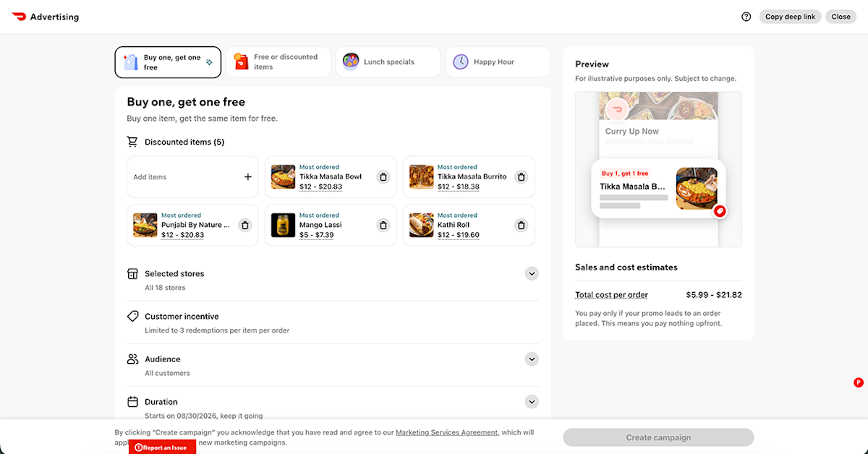Delete the Punjabi By Nature item

245,226
